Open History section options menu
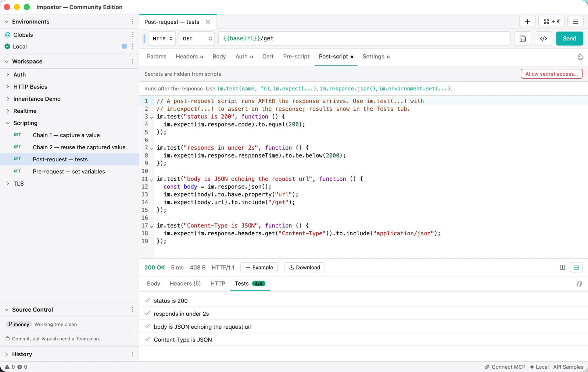Screen dimensions: 588x372 tap(132, 354)
